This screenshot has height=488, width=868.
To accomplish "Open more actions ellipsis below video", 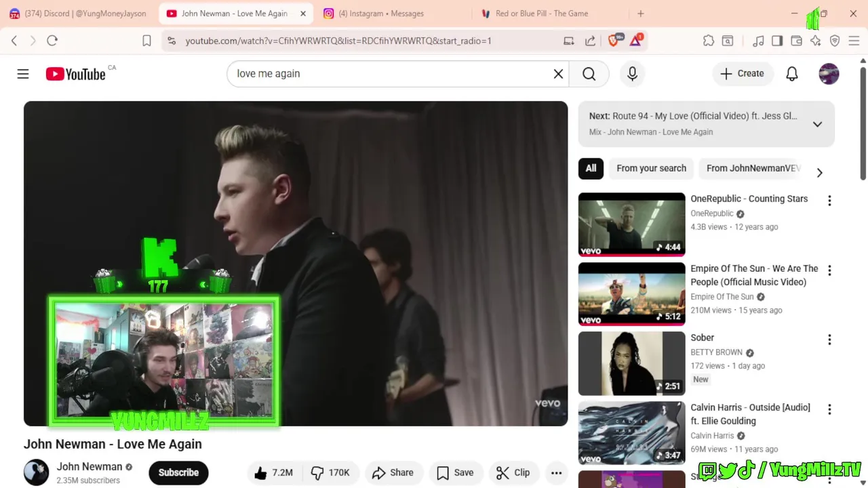I will pyautogui.click(x=556, y=473).
